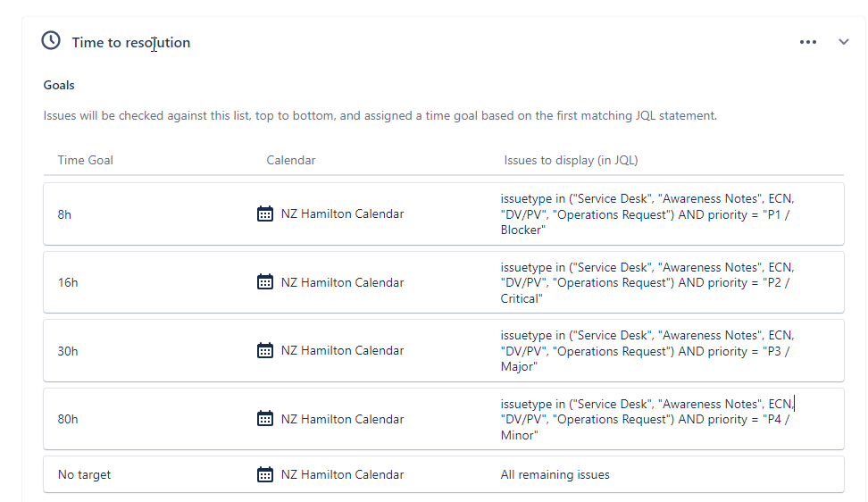The image size is (868, 502).
Task: Click calendar icon in the 80h goal row
Action: click(265, 418)
